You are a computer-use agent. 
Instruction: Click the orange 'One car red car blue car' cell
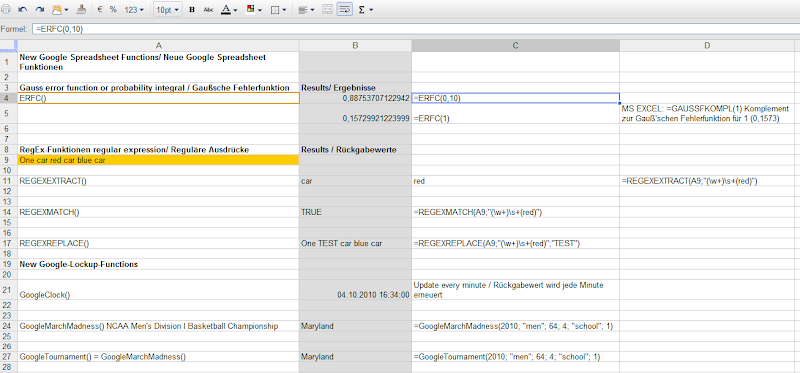(x=158, y=160)
